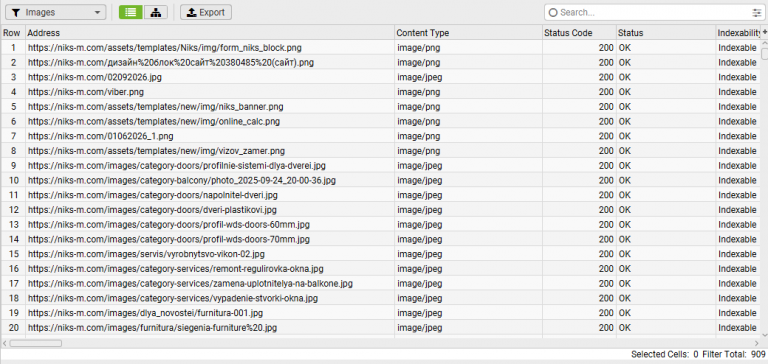Add column using plus icon
The height and width of the screenshot is (364, 768).
coord(765,32)
